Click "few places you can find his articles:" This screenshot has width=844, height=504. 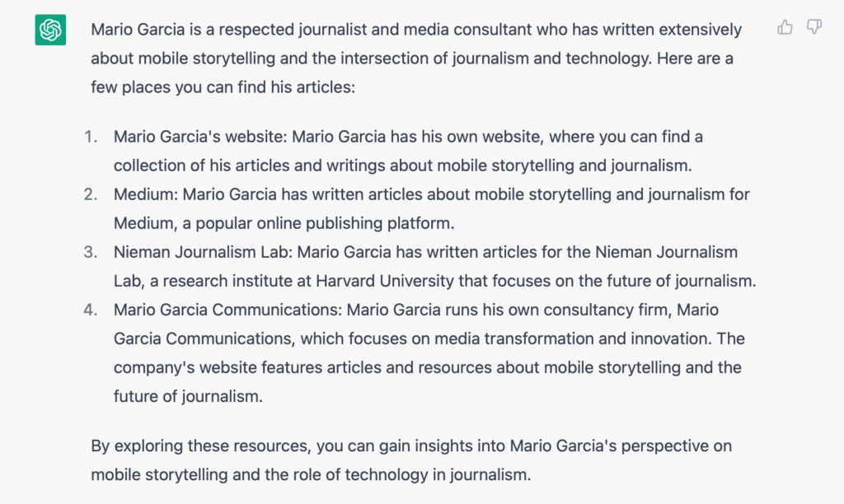pos(223,87)
